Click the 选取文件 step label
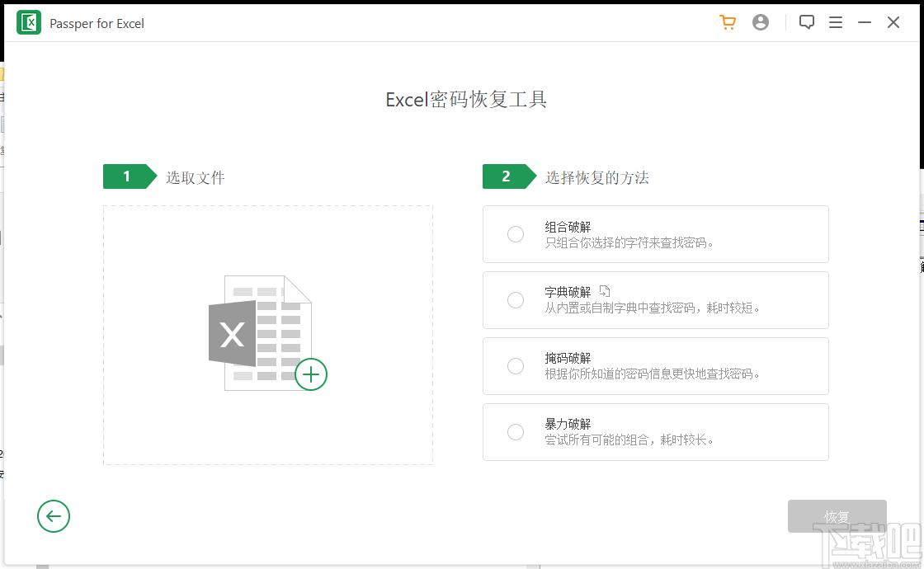This screenshot has height=569, width=924. pos(195,177)
